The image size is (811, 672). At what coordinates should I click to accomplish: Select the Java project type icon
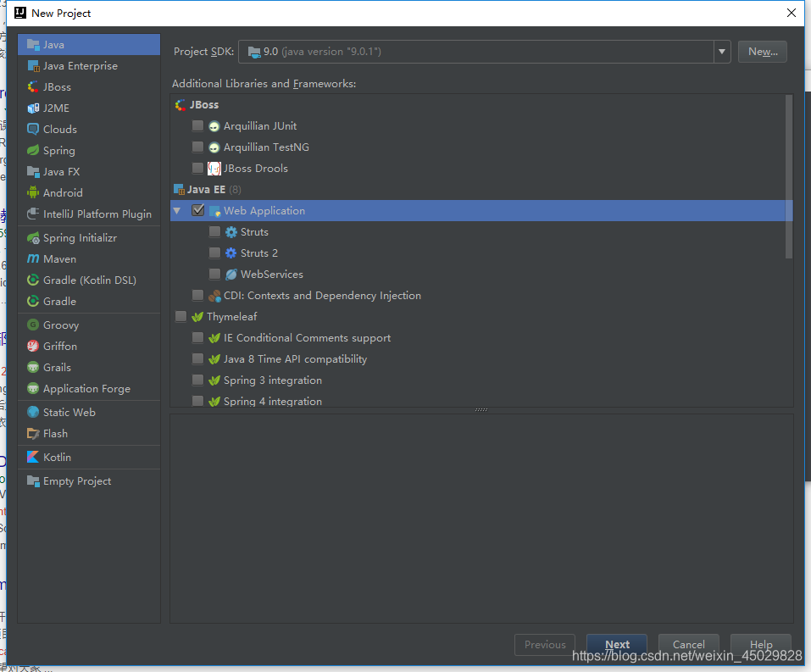click(33, 45)
